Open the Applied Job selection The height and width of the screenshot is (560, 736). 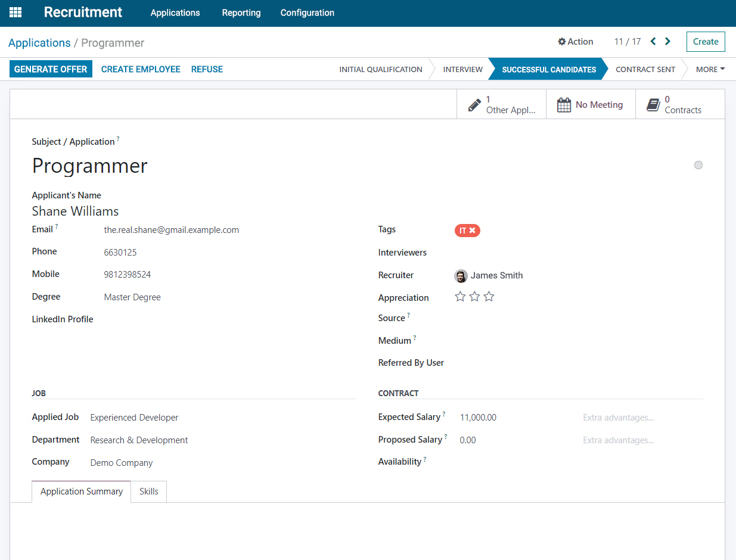coord(134,417)
